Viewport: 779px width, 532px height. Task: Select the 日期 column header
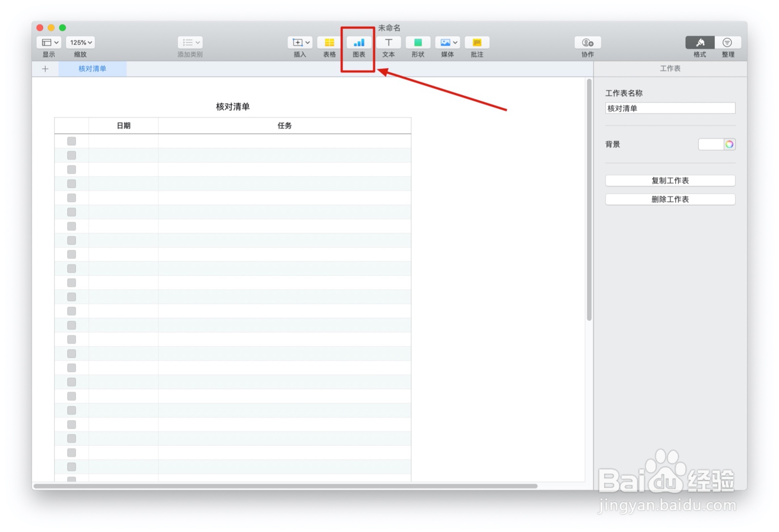tap(124, 126)
